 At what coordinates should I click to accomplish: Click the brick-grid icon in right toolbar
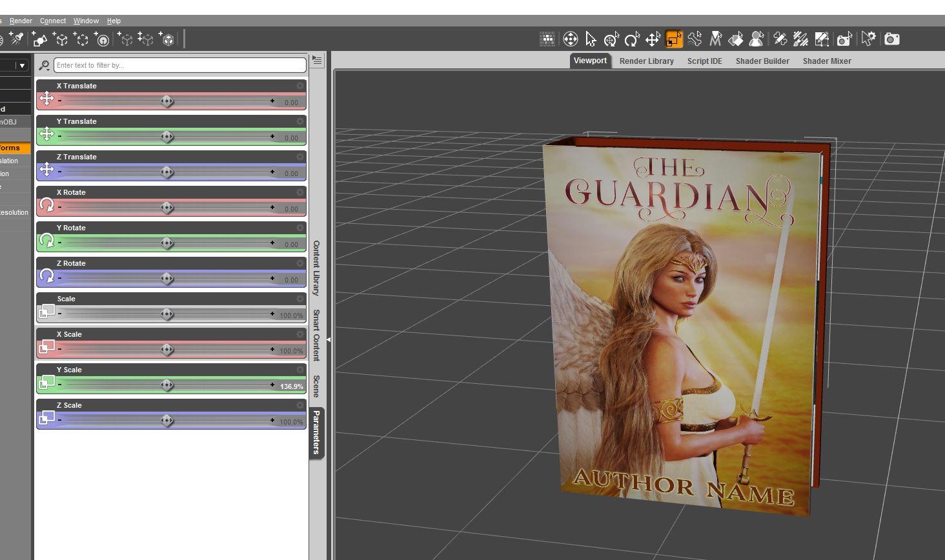tap(547, 39)
